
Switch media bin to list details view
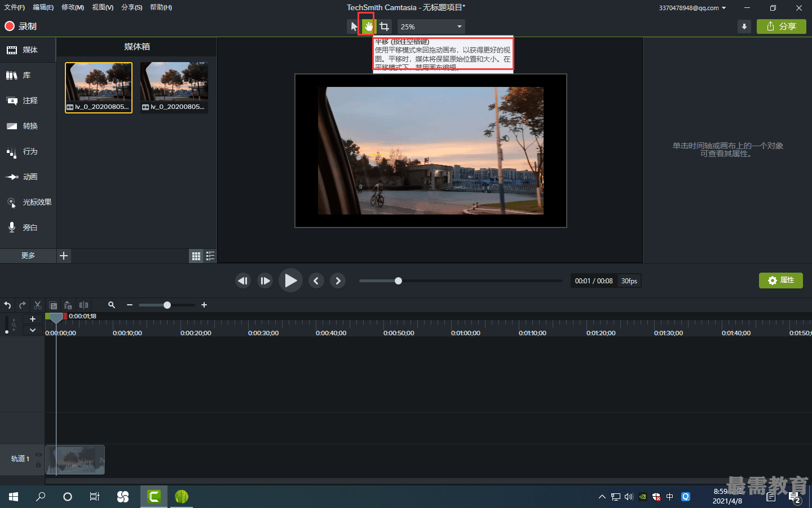click(x=210, y=256)
